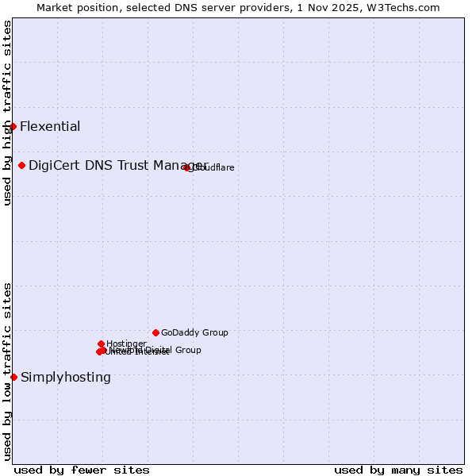Click the Simplyhosting red marker
Screen dimensions: 476x476
point(13,377)
